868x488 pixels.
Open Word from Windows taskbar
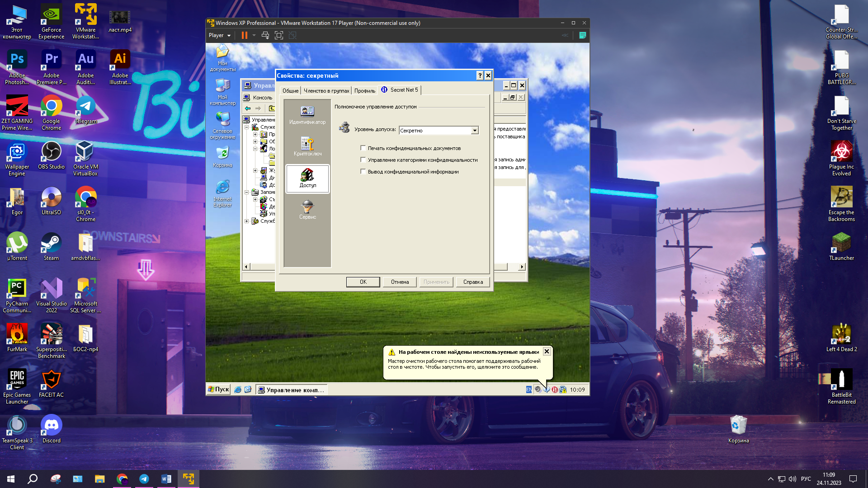(166, 479)
